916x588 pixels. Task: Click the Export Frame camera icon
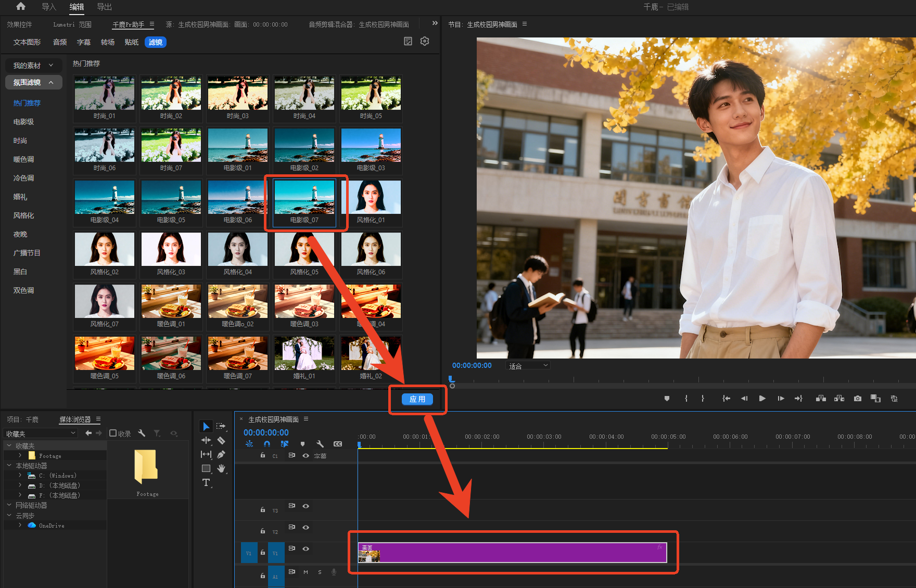(x=858, y=399)
